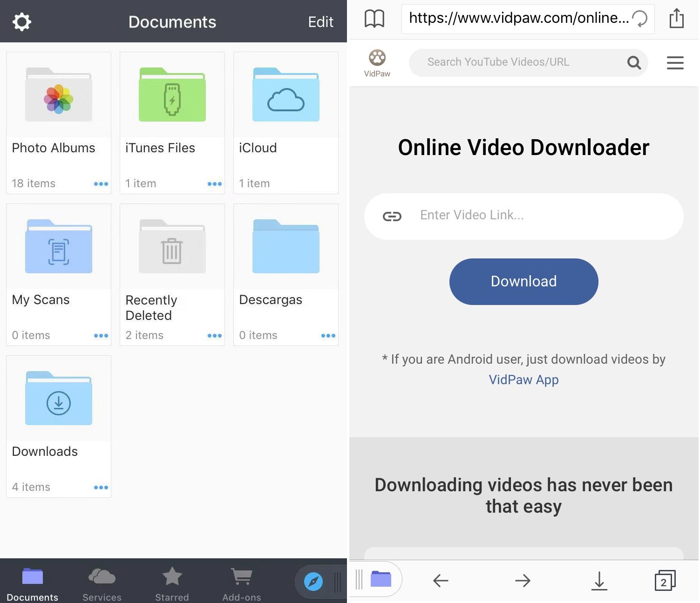Open the Descargas folder
Screen dimensions: 700x603
click(286, 275)
